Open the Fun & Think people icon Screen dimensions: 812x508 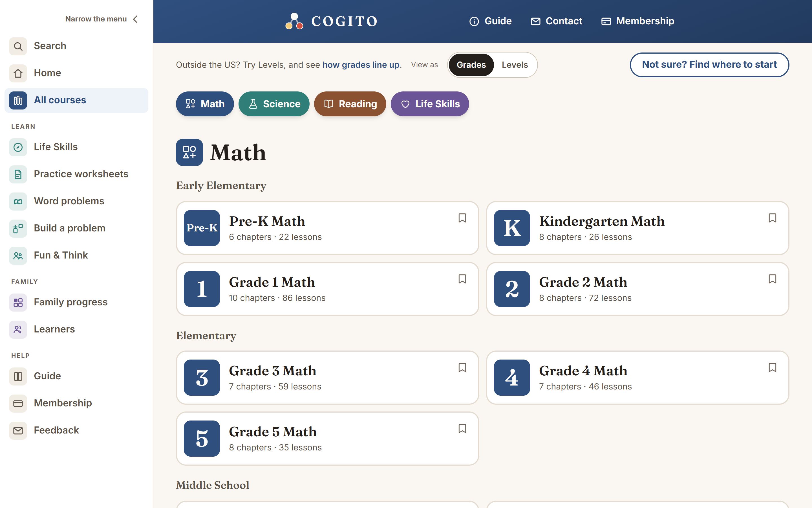(18, 256)
